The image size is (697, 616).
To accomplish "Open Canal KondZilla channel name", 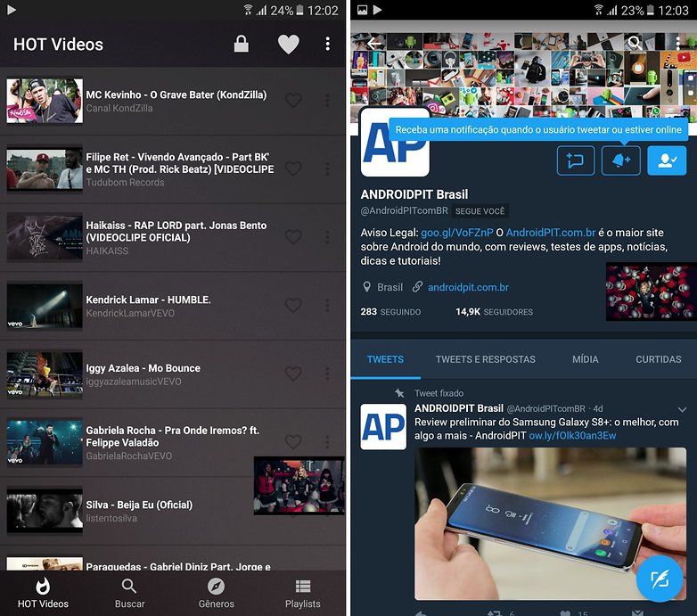I will pos(119,108).
